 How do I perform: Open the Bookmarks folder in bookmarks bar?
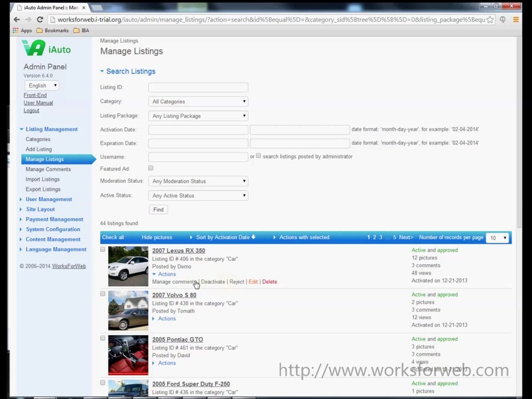tap(53, 30)
